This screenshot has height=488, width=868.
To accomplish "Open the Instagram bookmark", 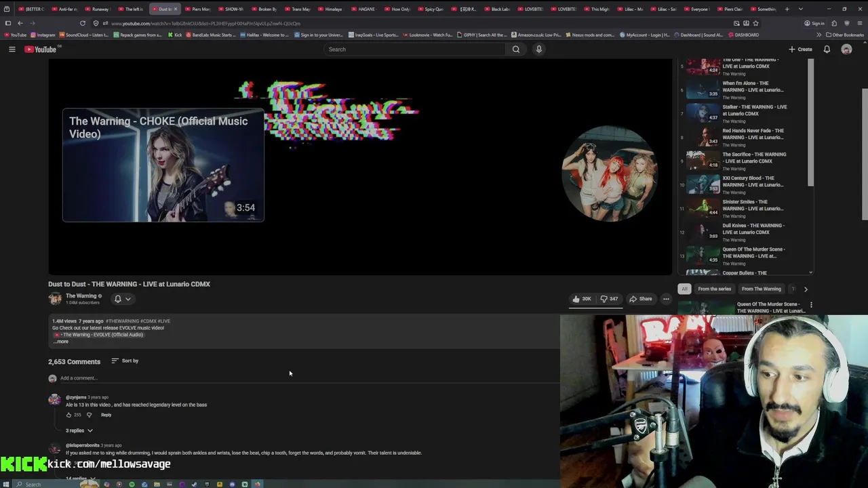I will pyautogui.click(x=43, y=35).
